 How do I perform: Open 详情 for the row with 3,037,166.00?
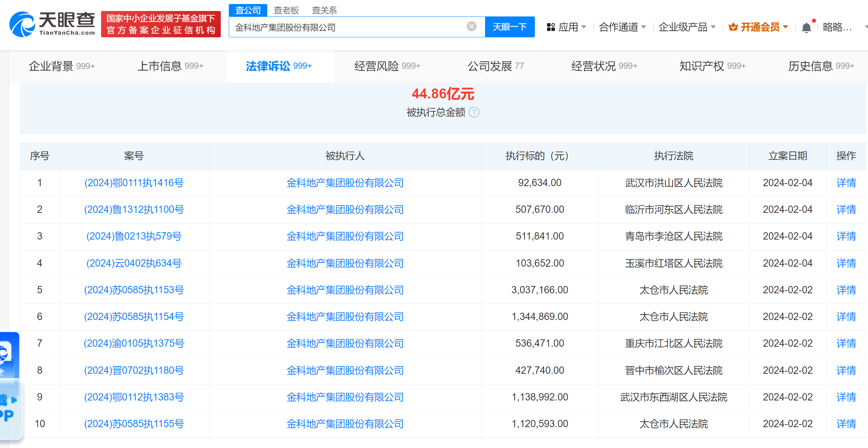pyautogui.click(x=846, y=290)
